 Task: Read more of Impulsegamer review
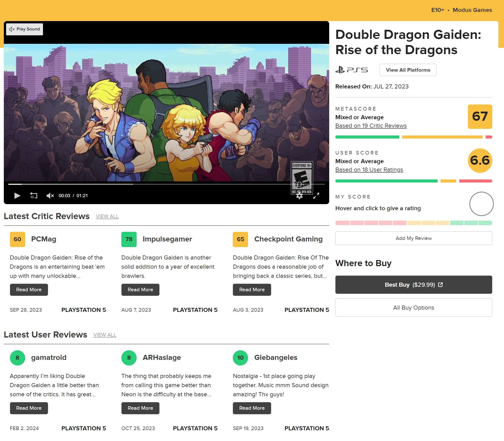pos(140,290)
